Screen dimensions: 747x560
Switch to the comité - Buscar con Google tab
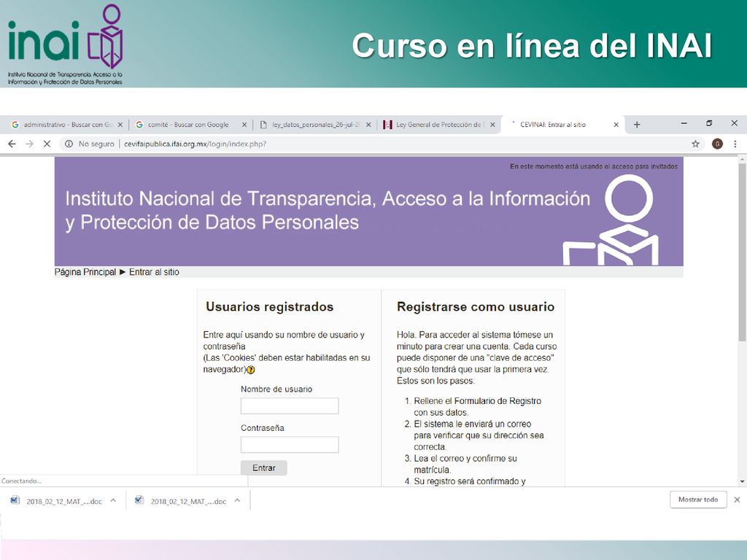[x=188, y=125]
